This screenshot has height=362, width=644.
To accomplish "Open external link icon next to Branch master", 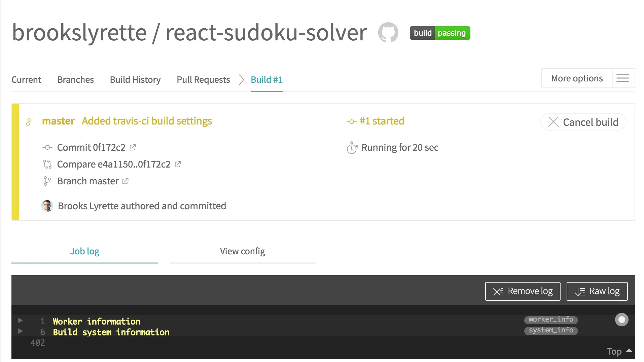I will 126,181.
